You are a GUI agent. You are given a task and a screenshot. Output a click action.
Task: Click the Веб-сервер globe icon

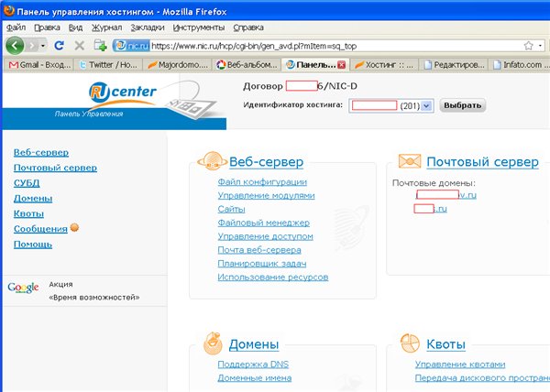(x=212, y=161)
